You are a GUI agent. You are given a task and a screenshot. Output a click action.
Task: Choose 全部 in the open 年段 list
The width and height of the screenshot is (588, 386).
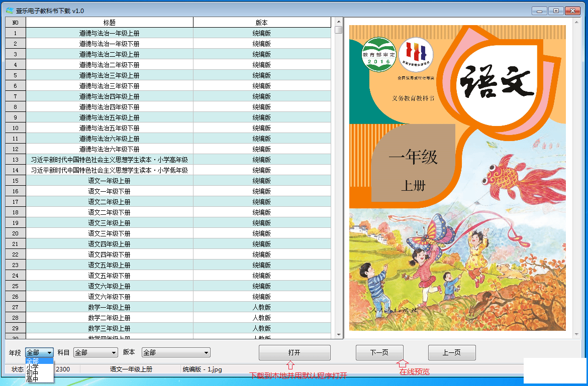click(x=39, y=361)
